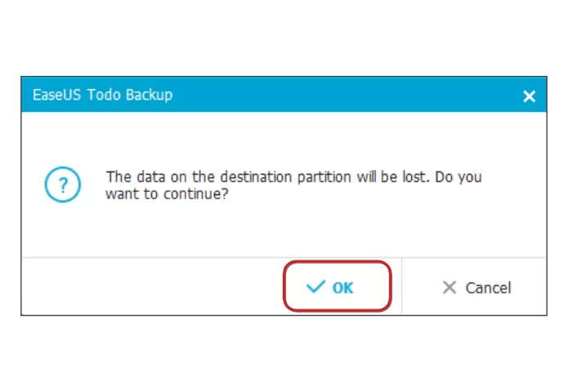Click 'will be lost' in warning text
The image size is (568, 392).
click(397, 177)
